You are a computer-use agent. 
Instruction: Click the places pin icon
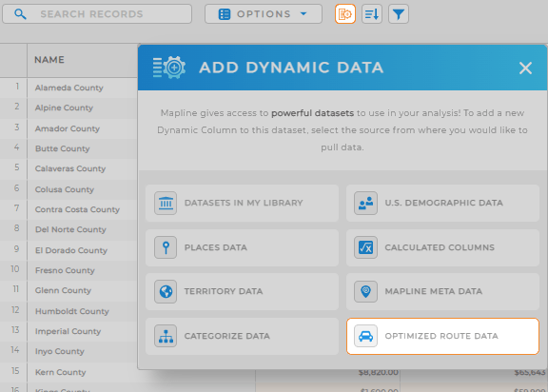[x=166, y=247]
